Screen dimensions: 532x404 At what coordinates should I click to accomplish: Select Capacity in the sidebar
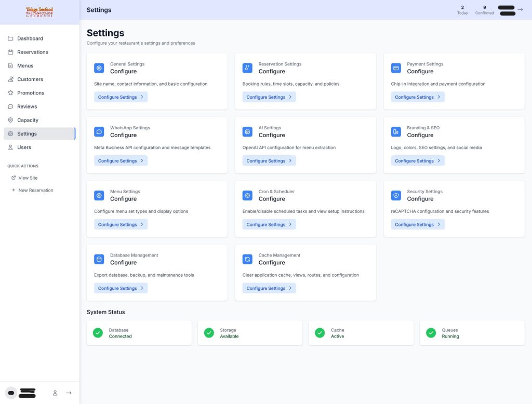tap(28, 120)
